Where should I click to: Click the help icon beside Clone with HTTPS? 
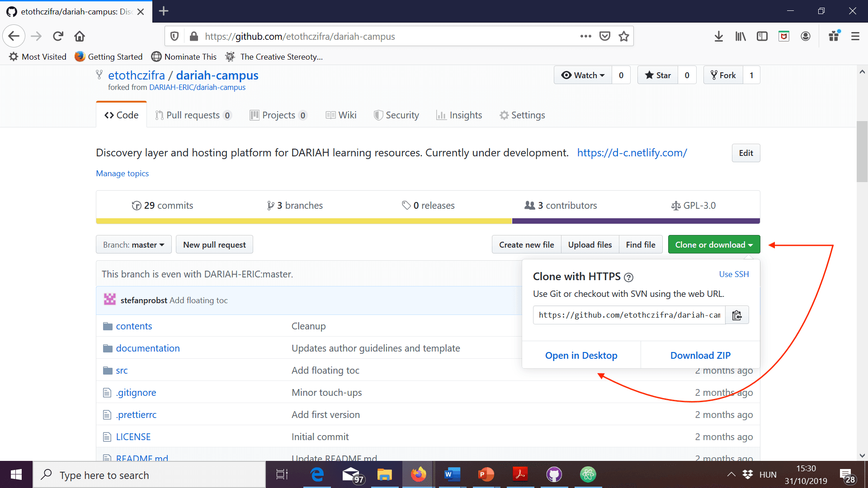tap(628, 277)
